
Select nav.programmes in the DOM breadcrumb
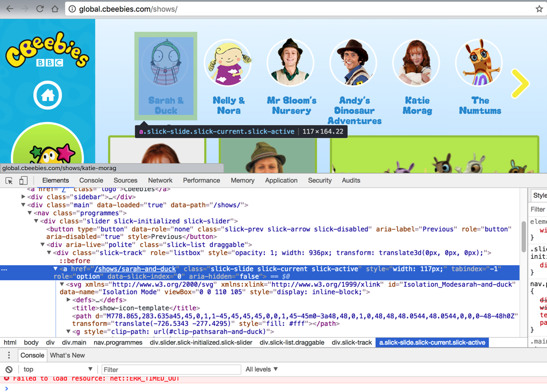click(x=118, y=343)
